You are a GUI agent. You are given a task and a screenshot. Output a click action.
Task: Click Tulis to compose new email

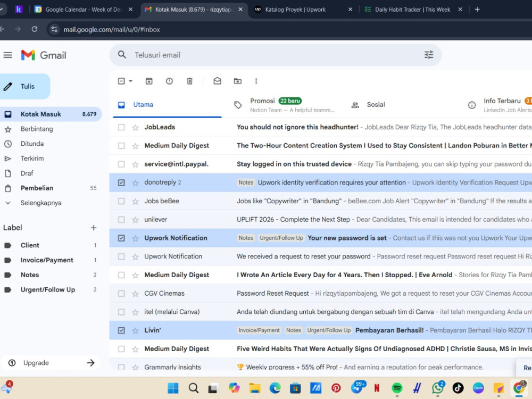point(25,87)
